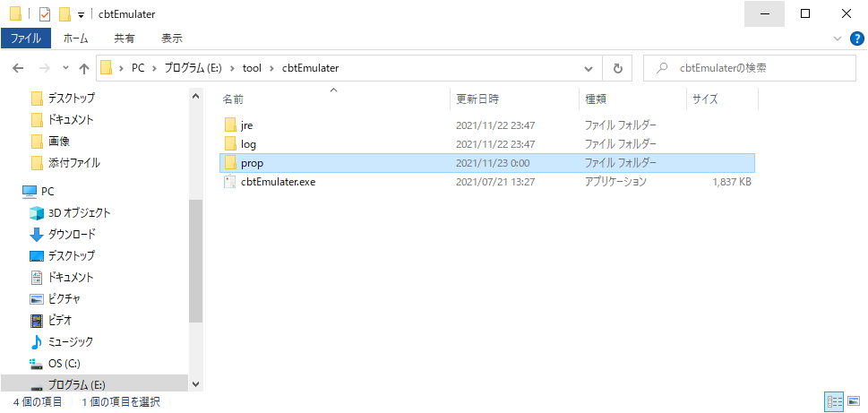
Task: Expand the chevron after PC in breadcrumb
Action: point(154,68)
